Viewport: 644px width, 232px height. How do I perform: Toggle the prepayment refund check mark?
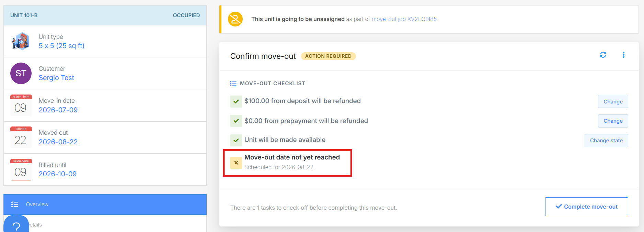pos(236,121)
